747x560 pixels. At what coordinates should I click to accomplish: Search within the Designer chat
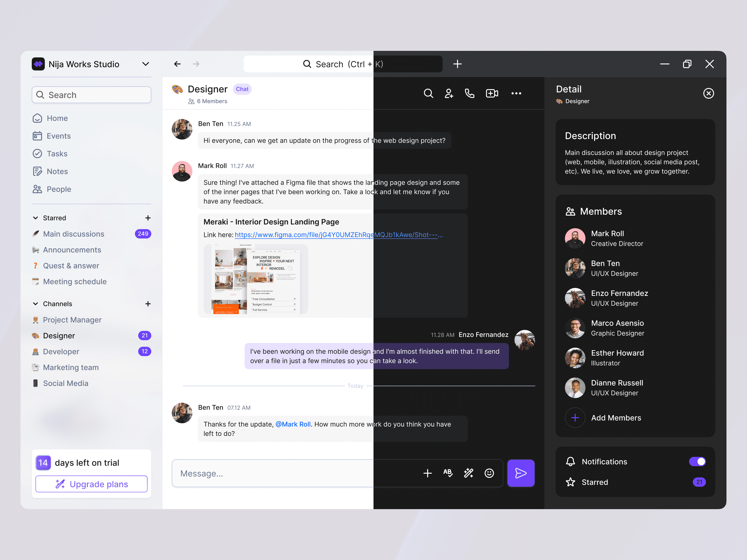[428, 94]
